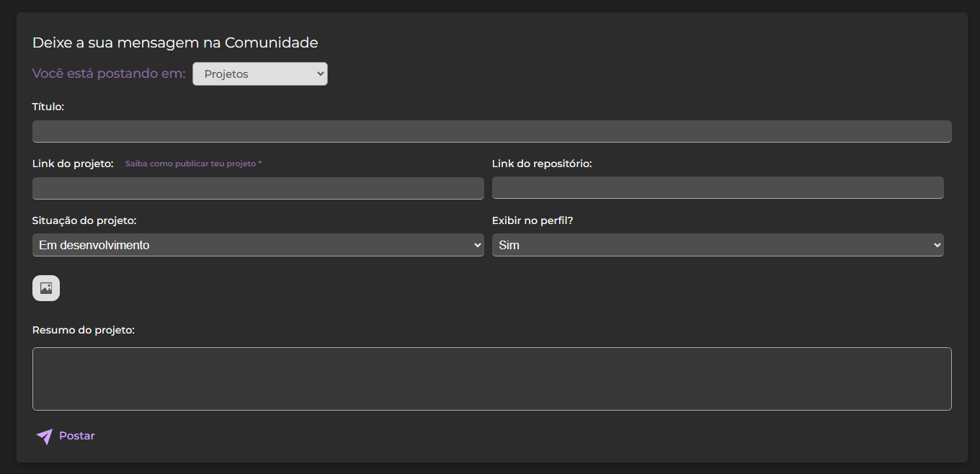Click the attach image button
Viewport: 980px width, 474px height.
[45, 287]
